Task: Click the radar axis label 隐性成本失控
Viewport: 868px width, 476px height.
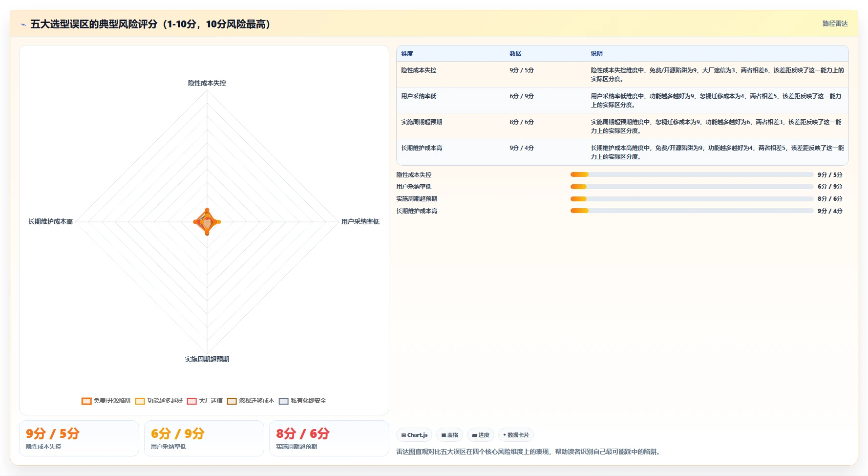Action: [207, 83]
